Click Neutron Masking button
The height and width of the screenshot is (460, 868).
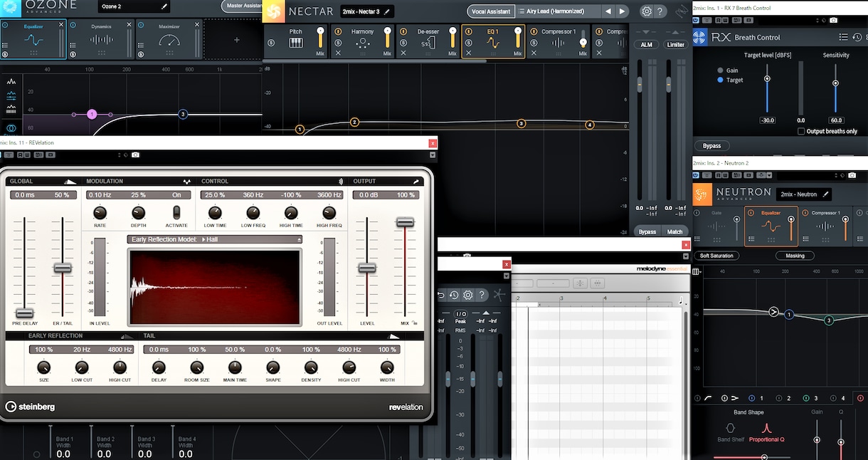tap(795, 256)
